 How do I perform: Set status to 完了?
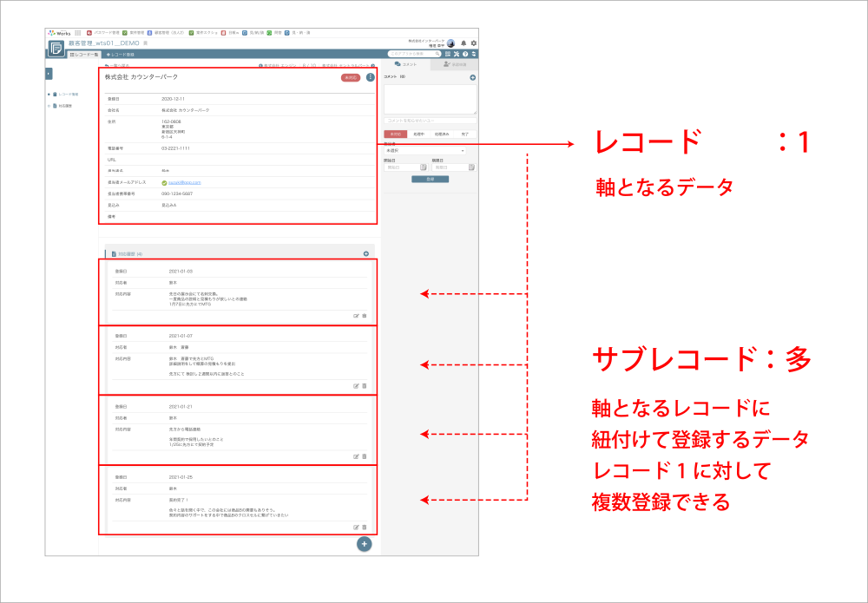pyautogui.click(x=465, y=134)
